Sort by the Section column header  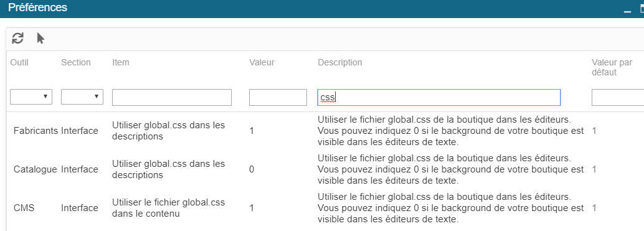[76, 62]
